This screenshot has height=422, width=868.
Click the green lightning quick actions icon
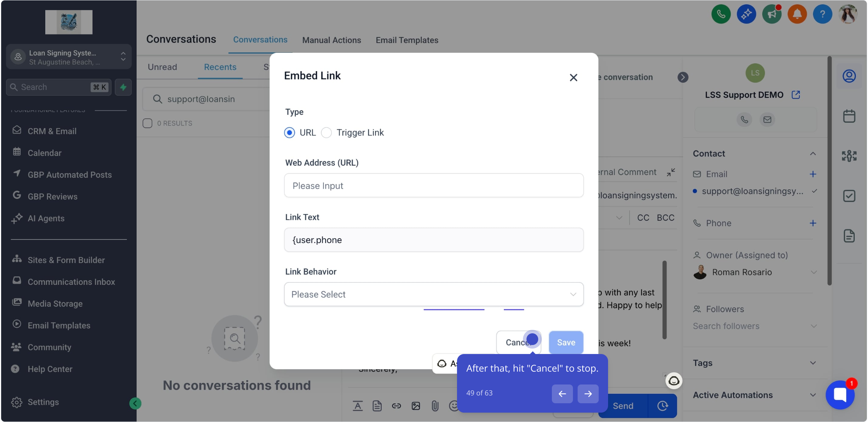tap(123, 87)
